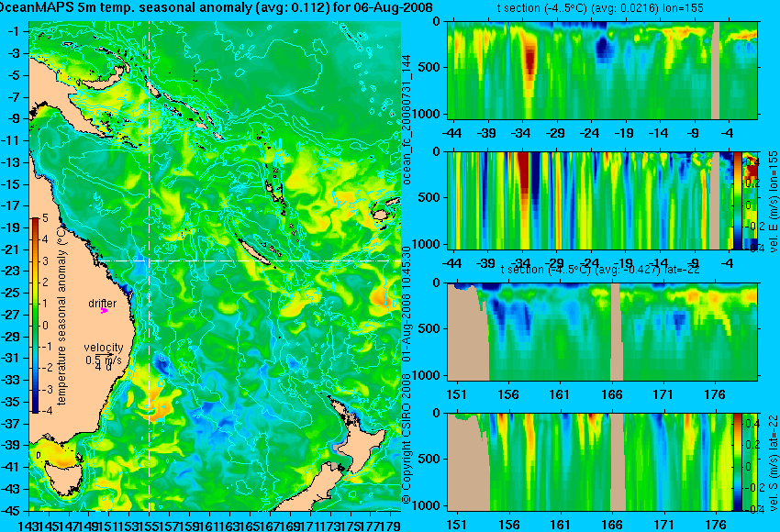Click the '-44' tick under the top section plot
The width and height of the screenshot is (780, 532).
pos(451,133)
